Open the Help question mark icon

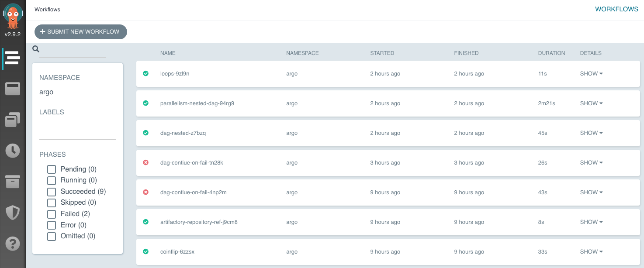pos(13,244)
